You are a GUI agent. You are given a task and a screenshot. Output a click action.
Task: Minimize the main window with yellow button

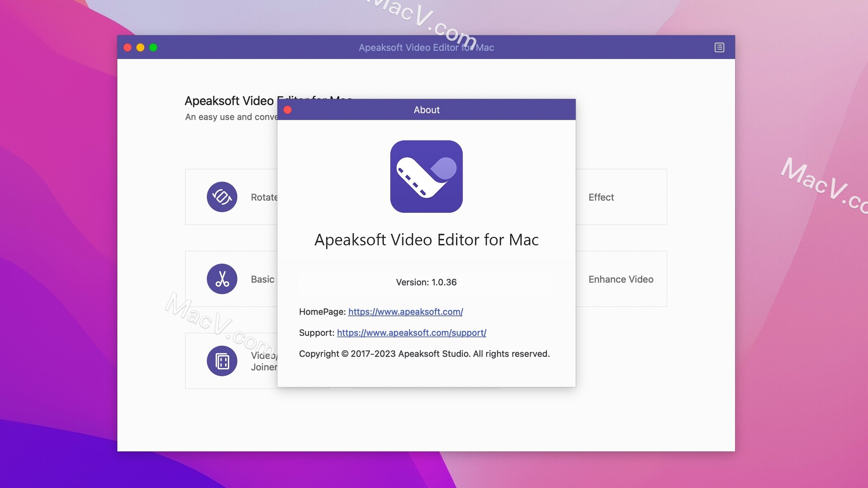[140, 47]
